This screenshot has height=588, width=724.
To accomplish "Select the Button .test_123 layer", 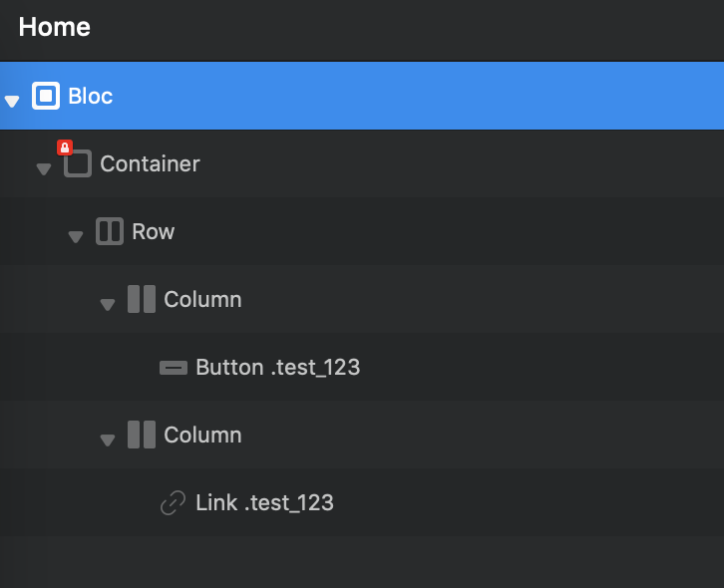I will pos(277,368).
